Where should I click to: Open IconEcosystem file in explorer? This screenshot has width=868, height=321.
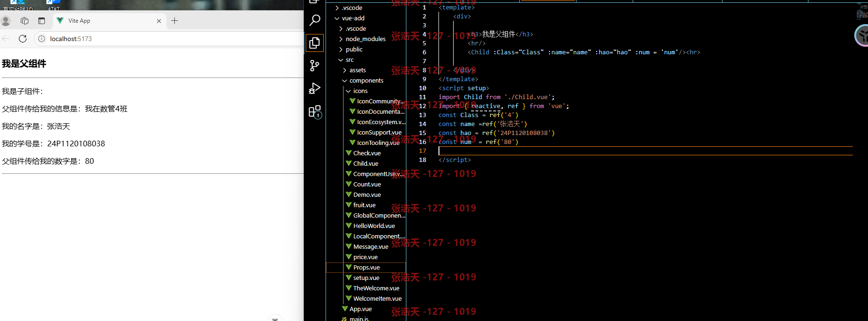point(377,122)
